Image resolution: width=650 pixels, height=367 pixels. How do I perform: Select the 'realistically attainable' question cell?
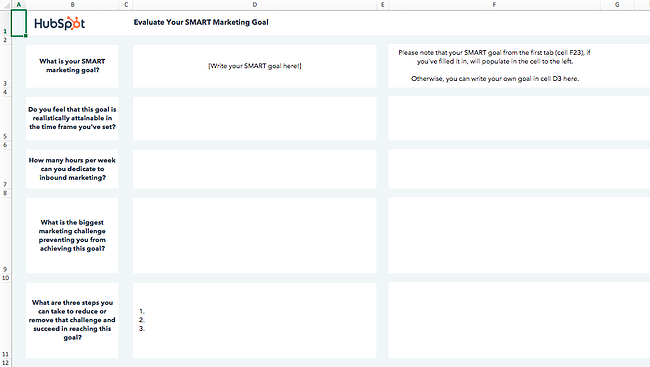coord(72,119)
